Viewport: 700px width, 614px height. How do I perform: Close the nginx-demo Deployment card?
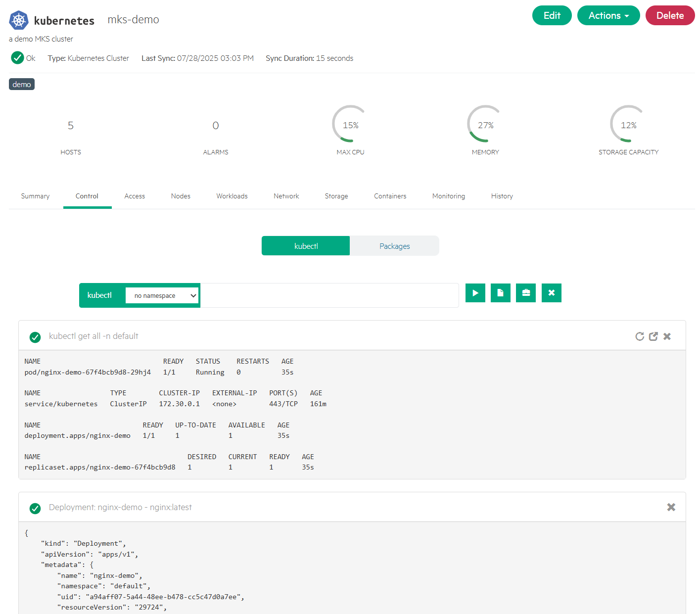click(x=671, y=507)
